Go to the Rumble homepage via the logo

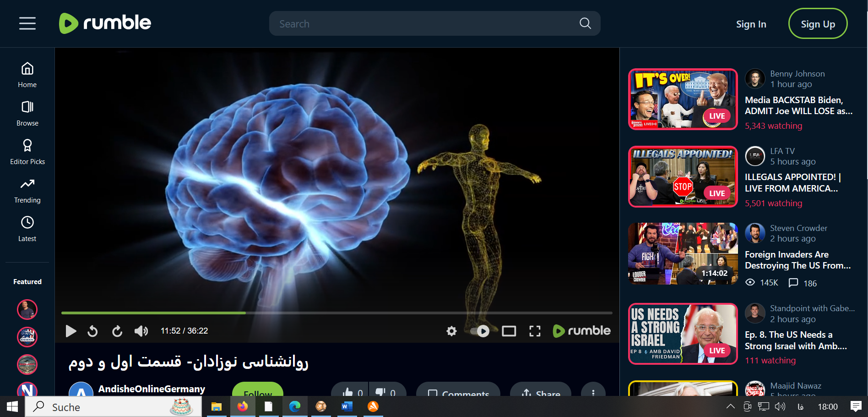tap(105, 23)
